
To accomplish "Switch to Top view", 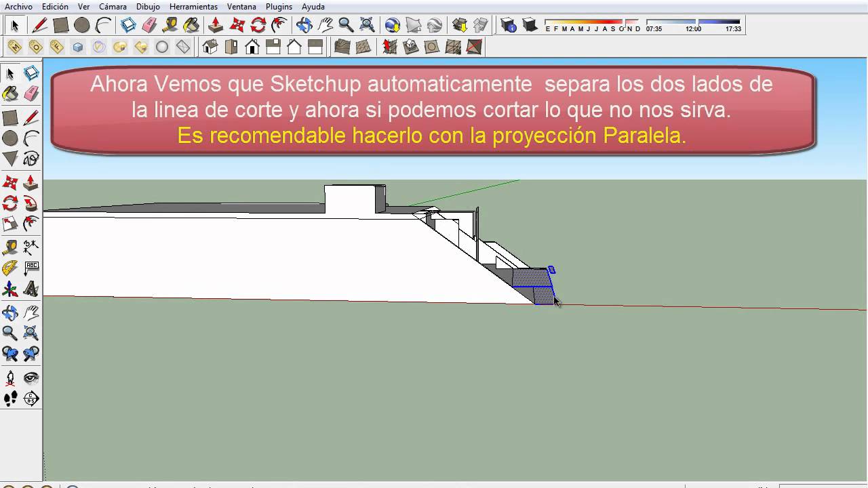I will point(231,47).
